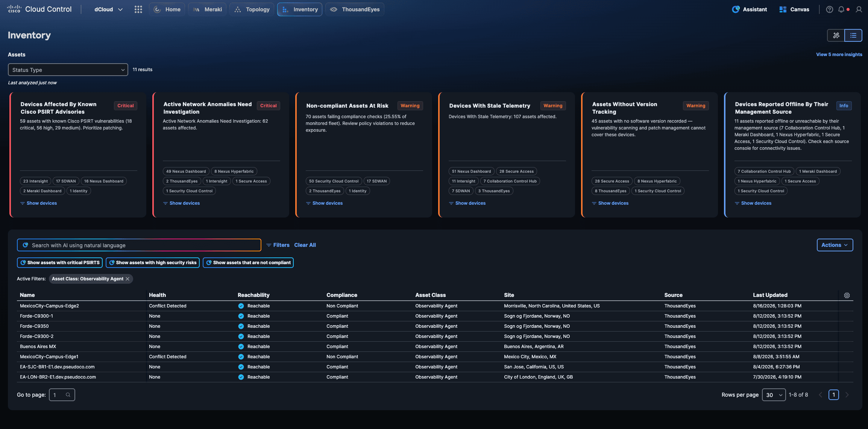Click reachable check icon for Buenos Aires MX
The width and height of the screenshot is (868, 429).
pyautogui.click(x=241, y=347)
